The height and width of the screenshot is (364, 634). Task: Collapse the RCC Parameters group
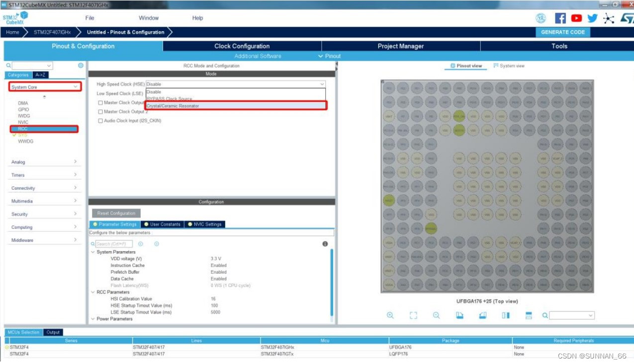pyautogui.click(x=92, y=292)
